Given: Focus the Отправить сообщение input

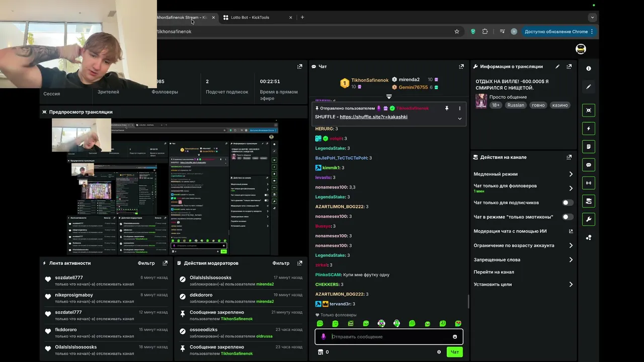Looking at the screenshot, I should 389,336.
